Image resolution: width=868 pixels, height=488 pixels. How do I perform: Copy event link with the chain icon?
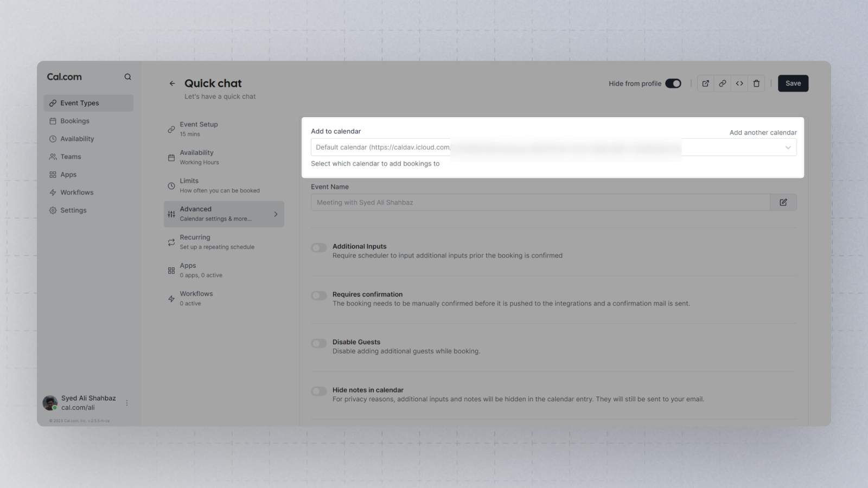click(x=723, y=84)
